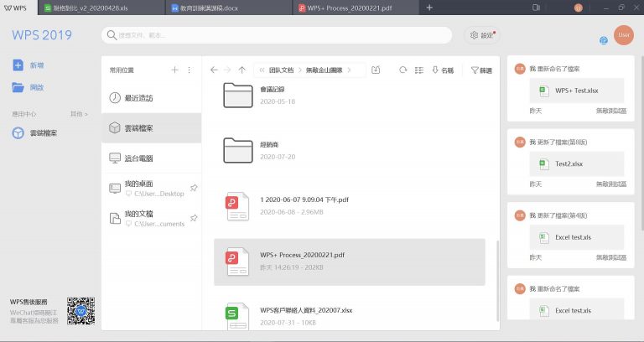Click the screen icon in the title bar

point(536,8)
